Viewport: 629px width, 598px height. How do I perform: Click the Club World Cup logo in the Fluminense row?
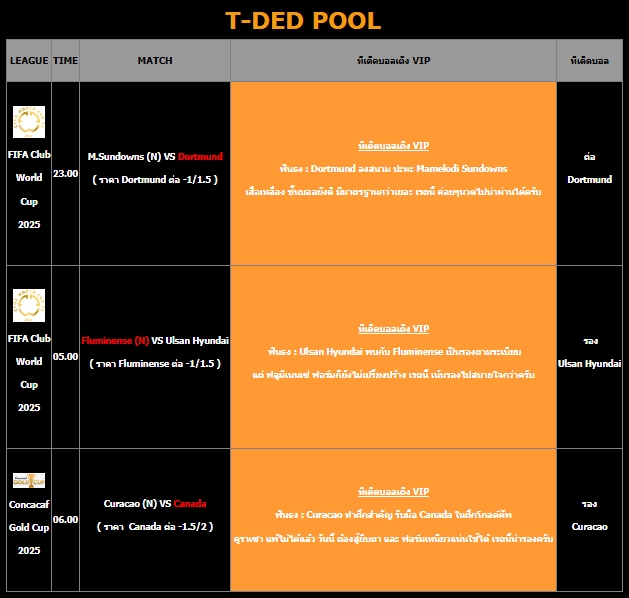[x=29, y=305]
